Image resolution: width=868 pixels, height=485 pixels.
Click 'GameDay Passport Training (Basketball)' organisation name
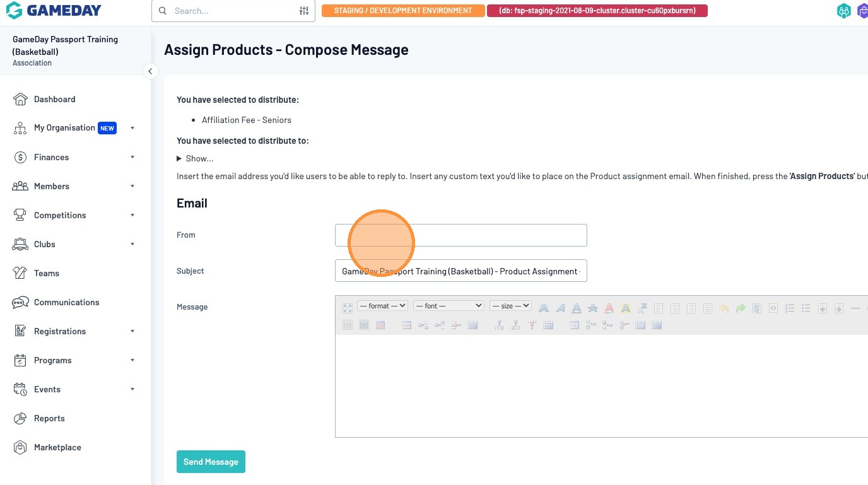65,45
